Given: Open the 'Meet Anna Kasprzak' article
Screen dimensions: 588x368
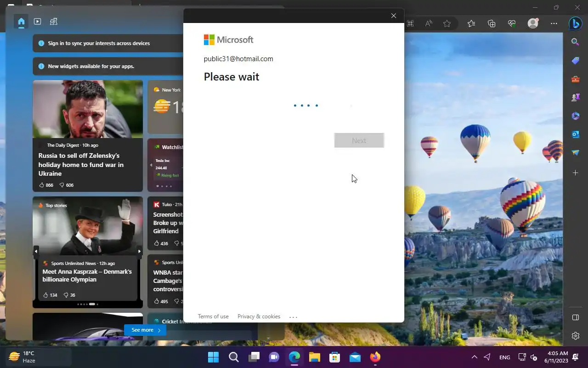Looking at the screenshot, I should click(x=87, y=276).
